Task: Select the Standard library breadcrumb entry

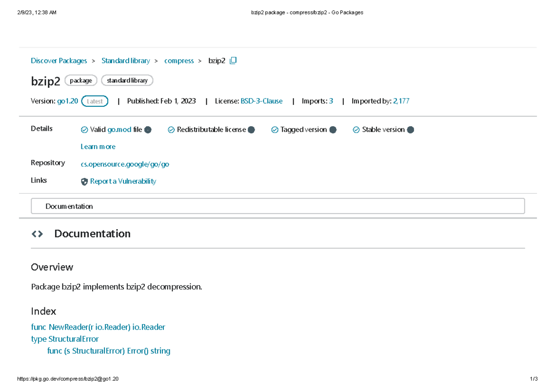Action: pyautogui.click(x=125, y=61)
